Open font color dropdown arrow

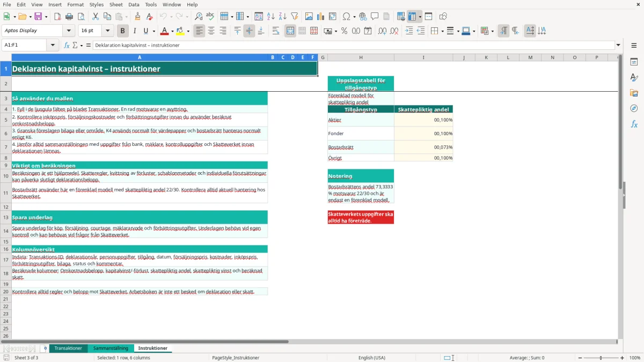pyautogui.click(x=172, y=31)
